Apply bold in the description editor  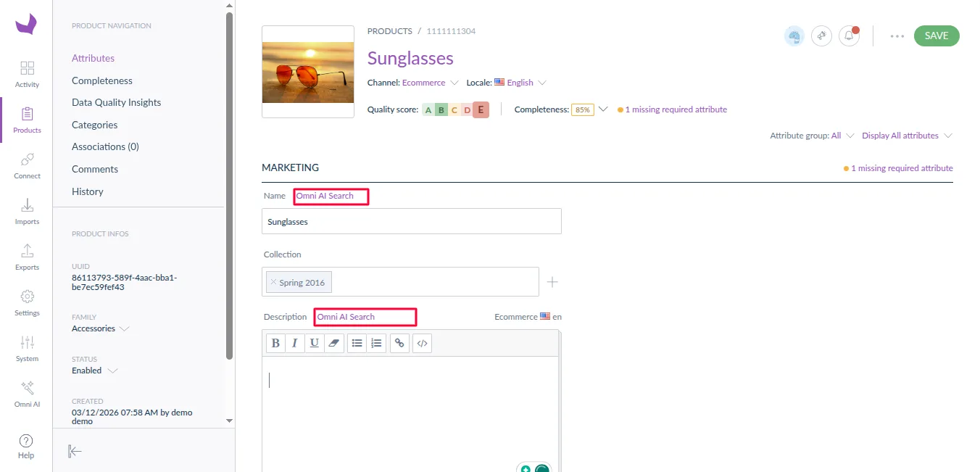click(x=275, y=342)
